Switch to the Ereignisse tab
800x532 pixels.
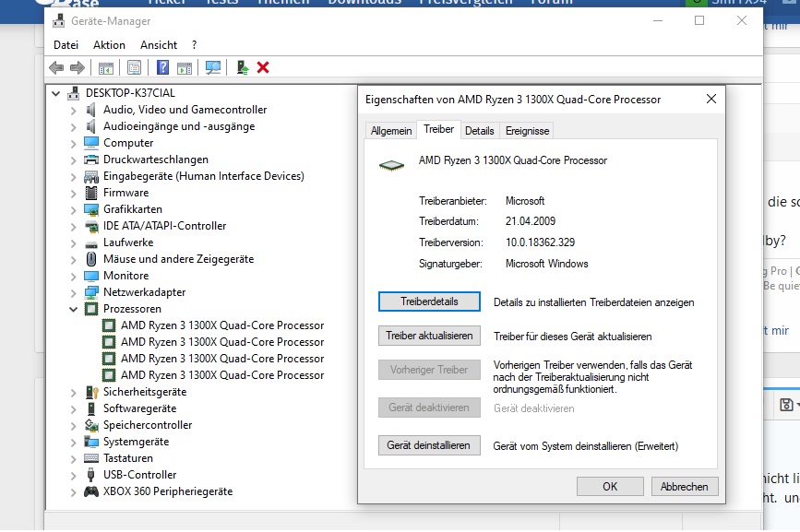[527, 131]
